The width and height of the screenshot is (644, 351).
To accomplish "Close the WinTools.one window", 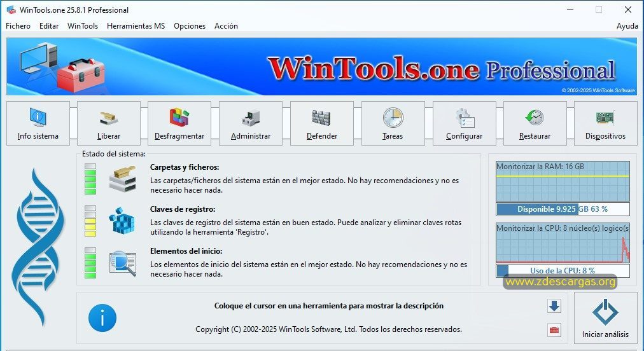I will 628,10.
